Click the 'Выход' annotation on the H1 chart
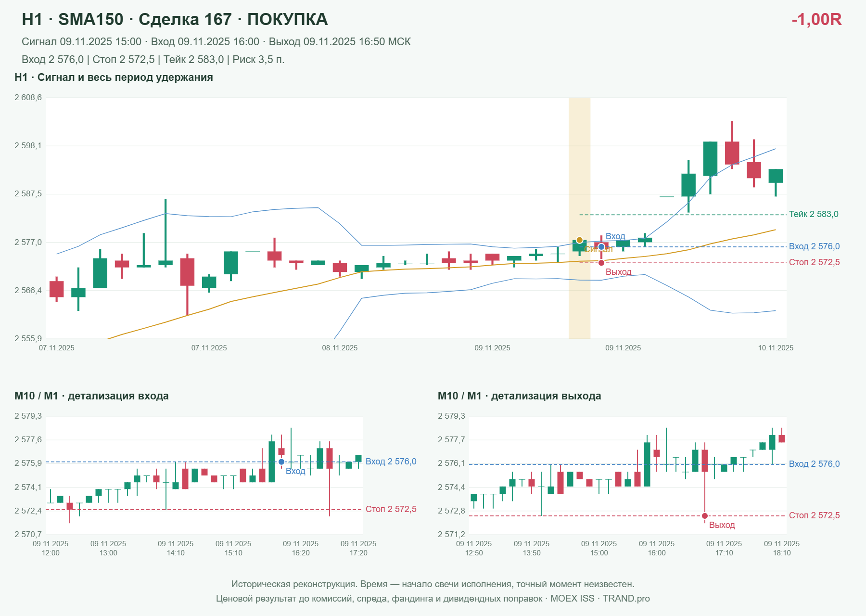This screenshot has width=866, height=616. (618, 272)
